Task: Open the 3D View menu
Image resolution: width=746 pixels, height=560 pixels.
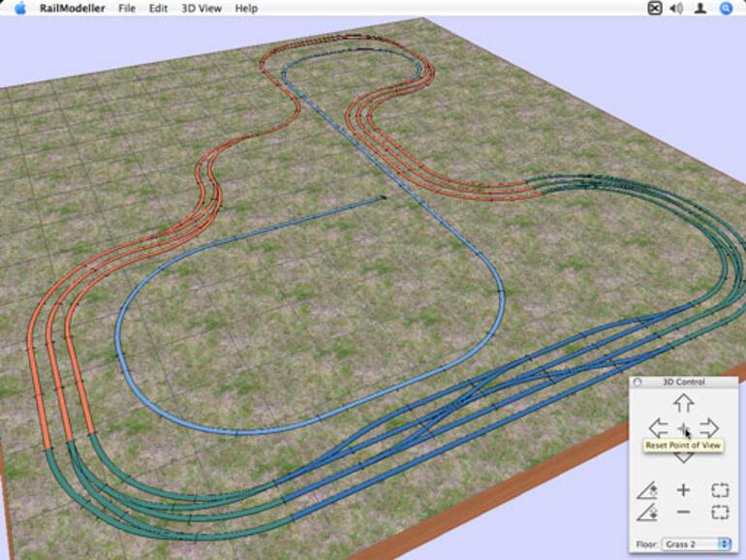Action: tap(202, 8)
